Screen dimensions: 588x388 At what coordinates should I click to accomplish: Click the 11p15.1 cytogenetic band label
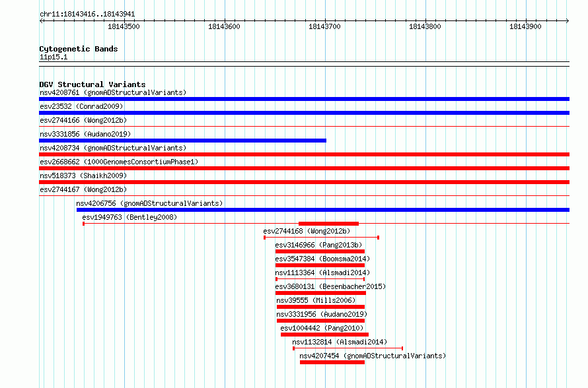tap(54, 57)
